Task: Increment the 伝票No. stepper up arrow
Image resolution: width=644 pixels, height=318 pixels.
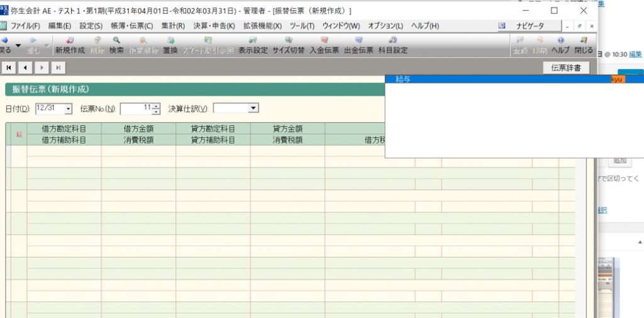Action: [156, 106]
